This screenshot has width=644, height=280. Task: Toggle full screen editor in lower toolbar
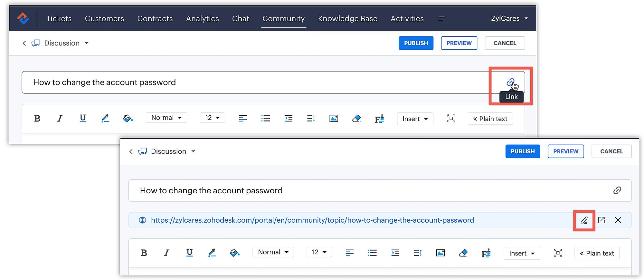click(x=558, y=253)
